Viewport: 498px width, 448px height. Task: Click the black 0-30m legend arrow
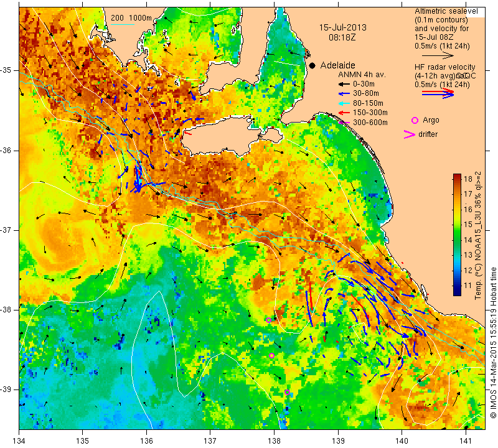click(x=344, y=85)
